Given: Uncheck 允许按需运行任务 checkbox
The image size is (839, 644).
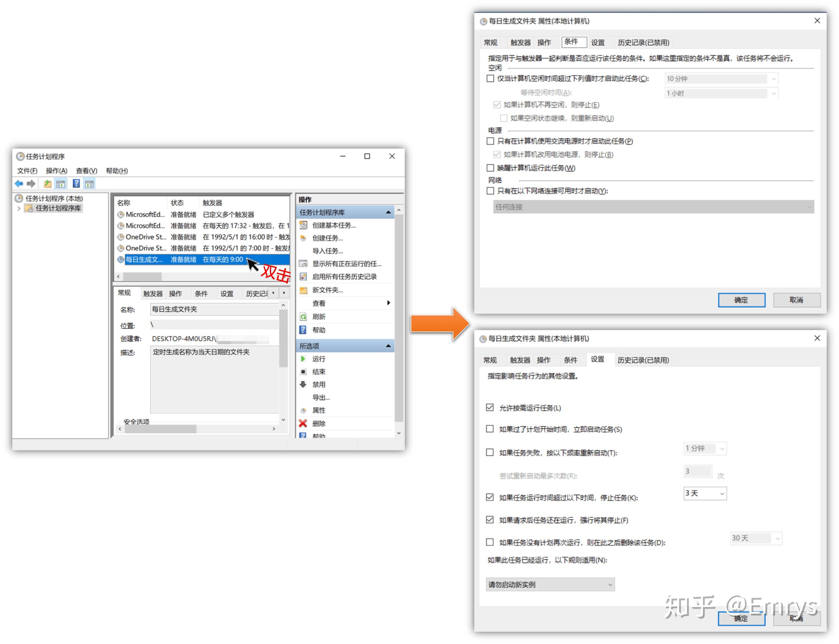Looking at the screenshot, I should pyautogui.click(x=490, y=407).
